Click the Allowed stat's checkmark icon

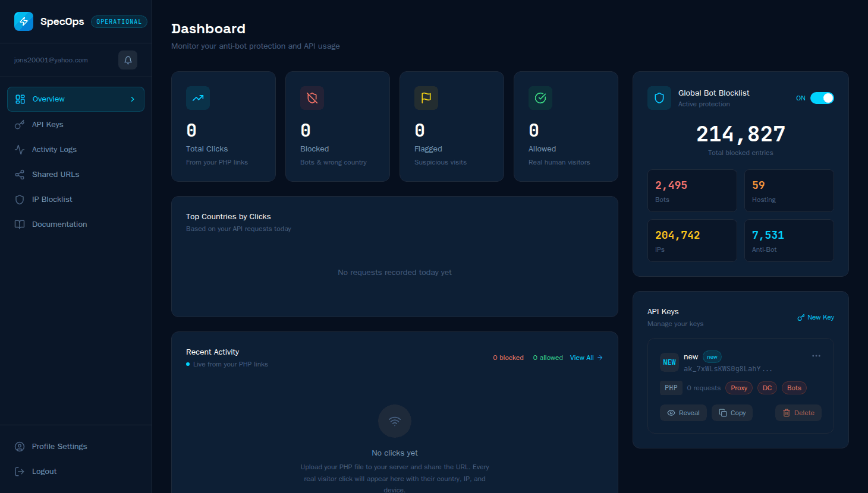point(540,98)
